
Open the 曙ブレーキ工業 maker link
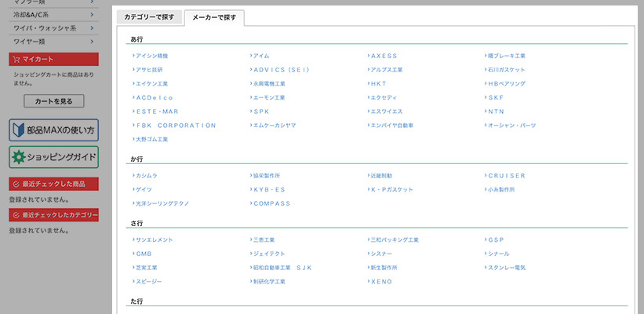(505, 56)
